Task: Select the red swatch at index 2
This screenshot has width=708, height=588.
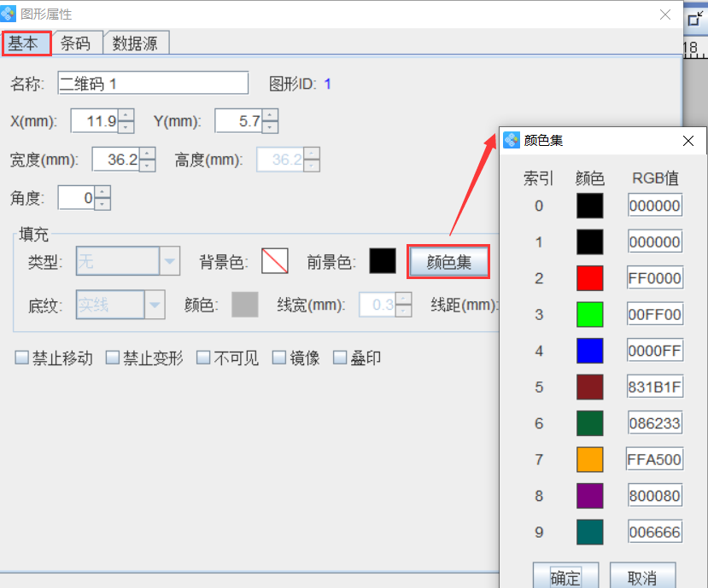Action: click(x=589, y=277)
